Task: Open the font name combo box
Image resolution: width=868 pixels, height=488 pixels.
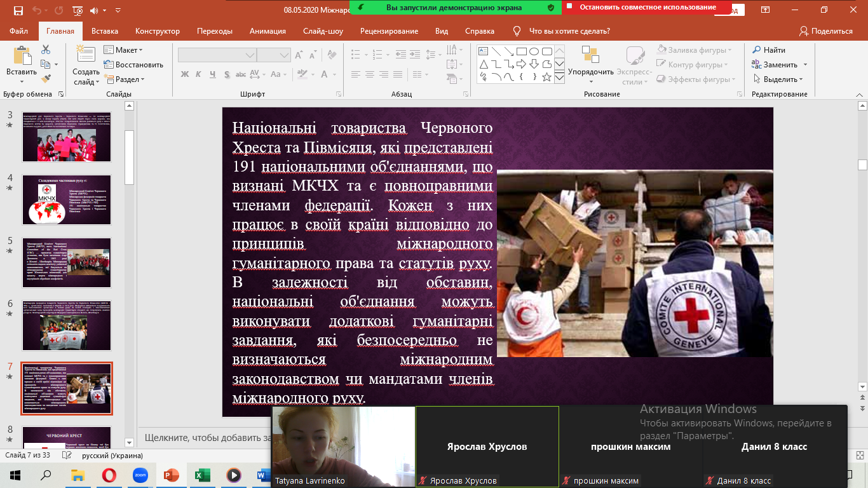Action: click(216, 55)
